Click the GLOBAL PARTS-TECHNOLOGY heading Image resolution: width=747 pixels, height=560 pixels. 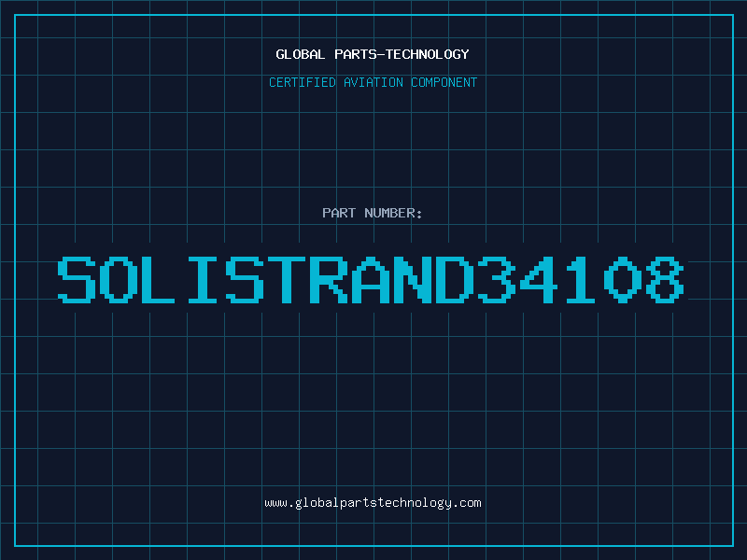click(373, 54)
